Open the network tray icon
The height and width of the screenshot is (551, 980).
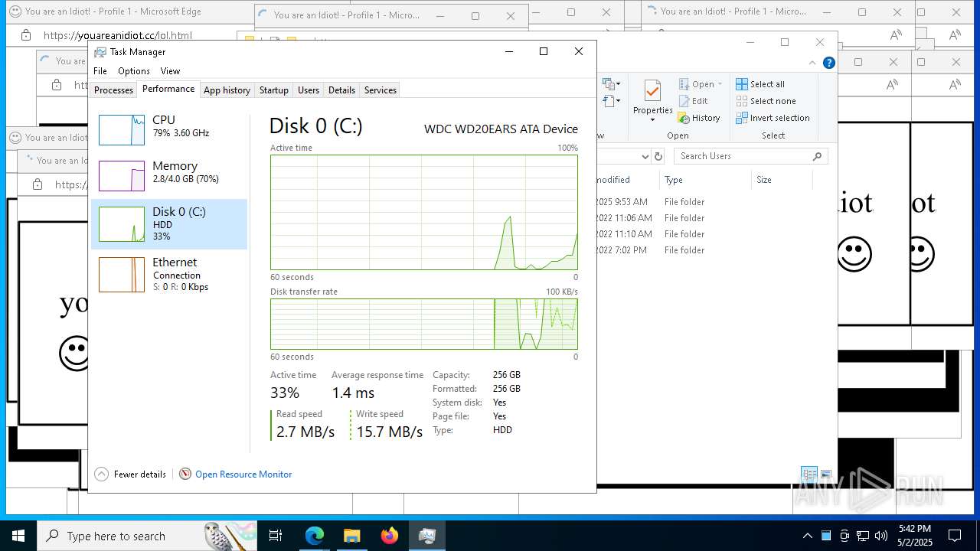[863, 536]
